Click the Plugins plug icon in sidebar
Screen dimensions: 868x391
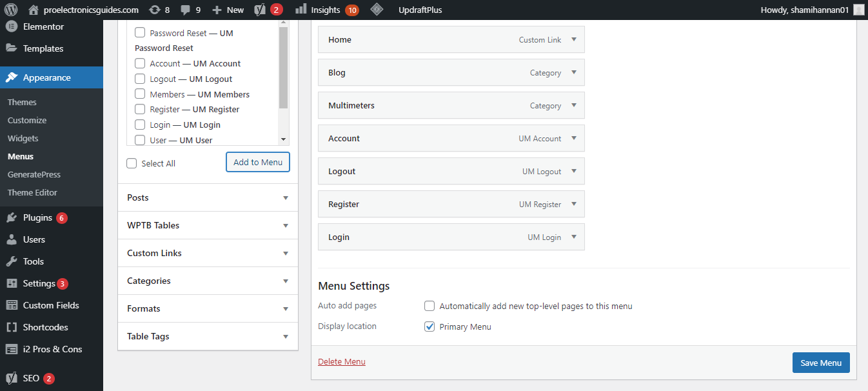point(12,218)
